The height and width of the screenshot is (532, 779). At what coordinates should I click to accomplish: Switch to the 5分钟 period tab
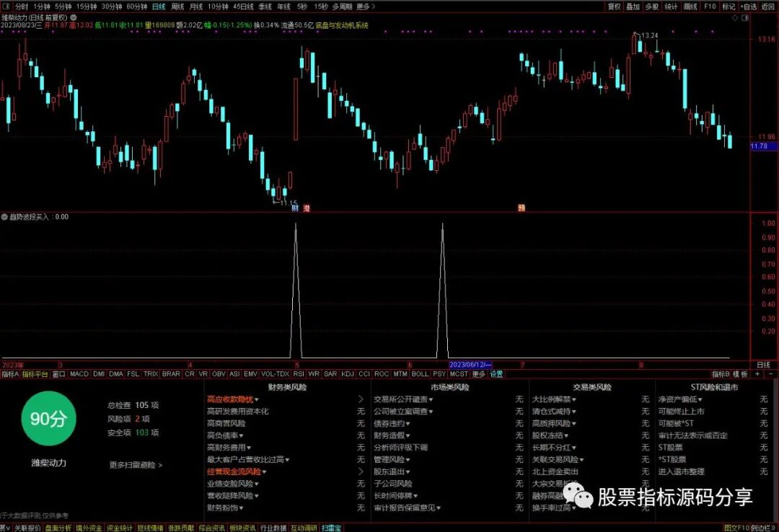(63, 6)
